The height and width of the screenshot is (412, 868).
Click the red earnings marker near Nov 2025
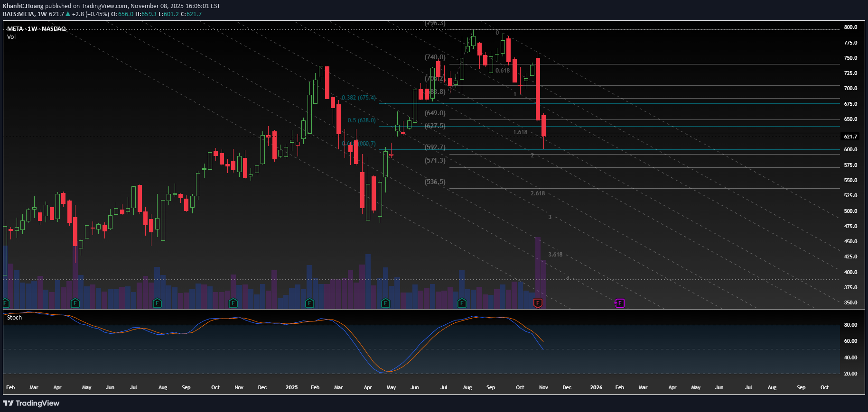pos(538,303)
